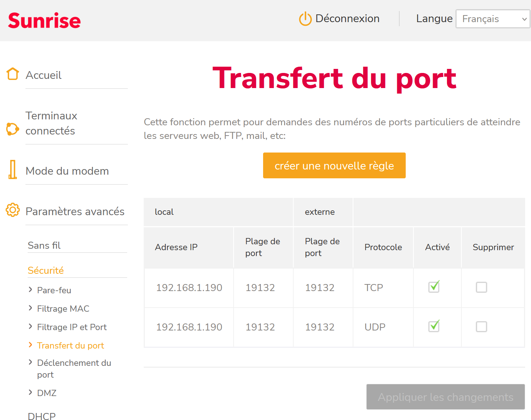
Task: Uncheck Activé for the UDP rule
Action: click(x=434, y=326)
